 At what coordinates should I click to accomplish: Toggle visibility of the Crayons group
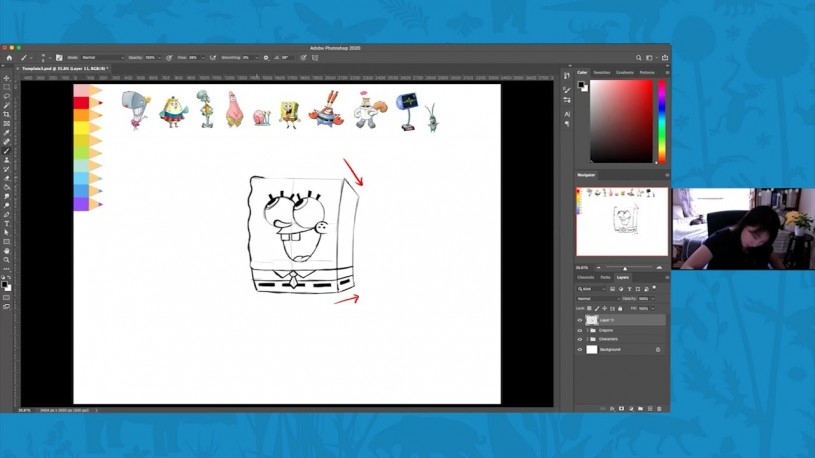click(580, 330)
